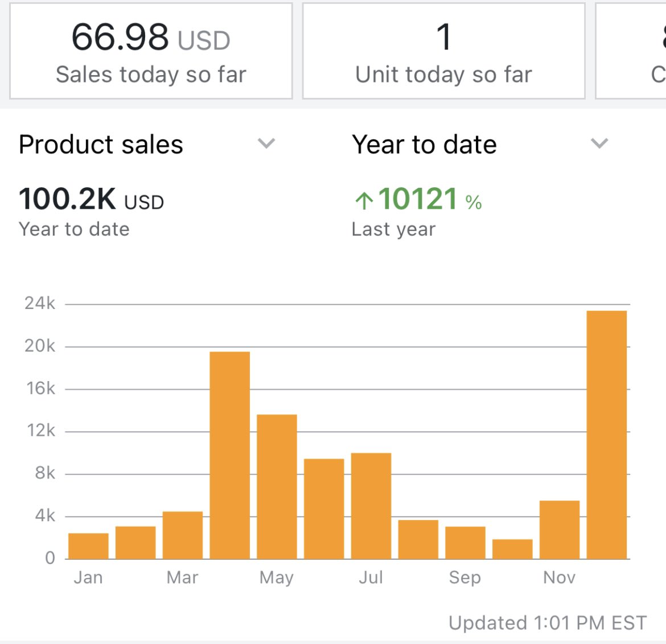Open the Product sales dropdown chevron
This screenshot has height=644, width=666.
coord(266,143)
